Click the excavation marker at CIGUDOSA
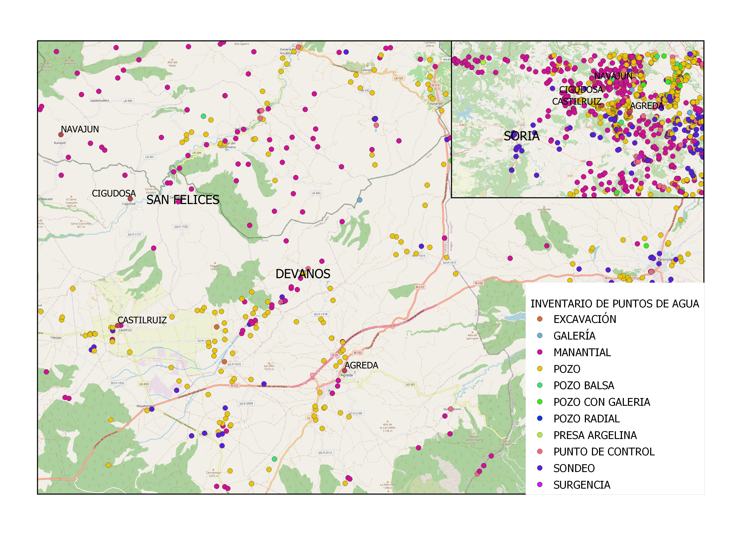756x535 pixels. pyautogui.click(x=130, y=199)
